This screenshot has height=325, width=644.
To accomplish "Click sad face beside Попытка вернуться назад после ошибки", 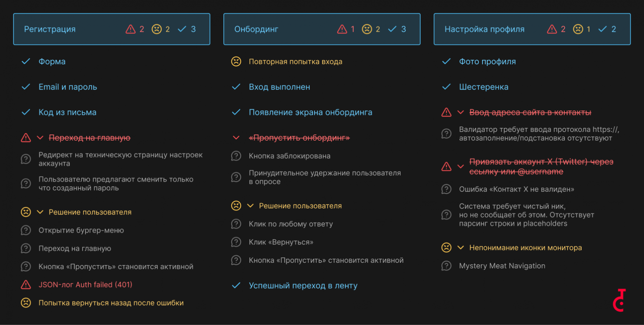I will tap(26, 303).
